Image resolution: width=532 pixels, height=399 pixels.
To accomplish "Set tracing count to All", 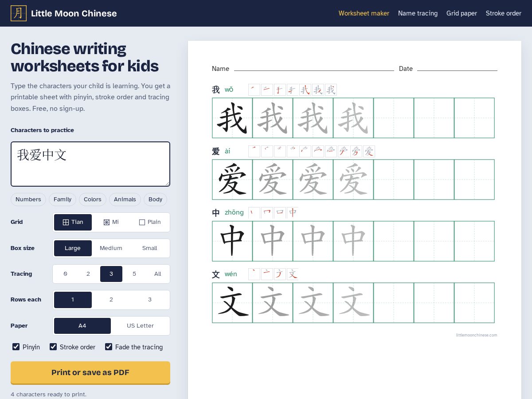I will click(157, 274).
